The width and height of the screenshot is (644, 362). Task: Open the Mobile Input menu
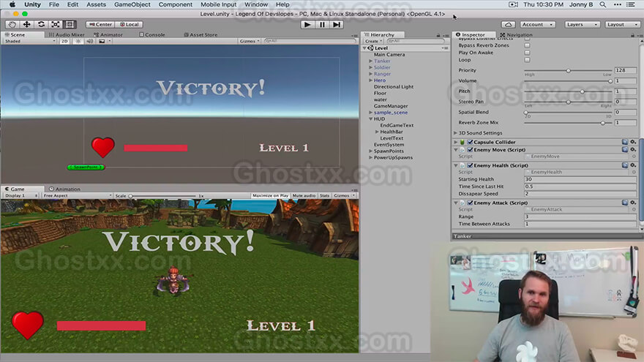(x=219, y=4)
